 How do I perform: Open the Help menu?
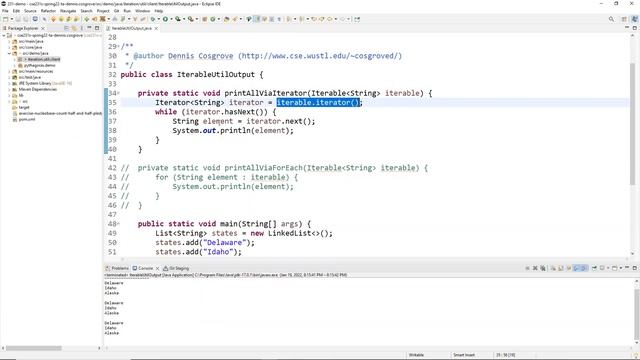[x=159, y=11]
